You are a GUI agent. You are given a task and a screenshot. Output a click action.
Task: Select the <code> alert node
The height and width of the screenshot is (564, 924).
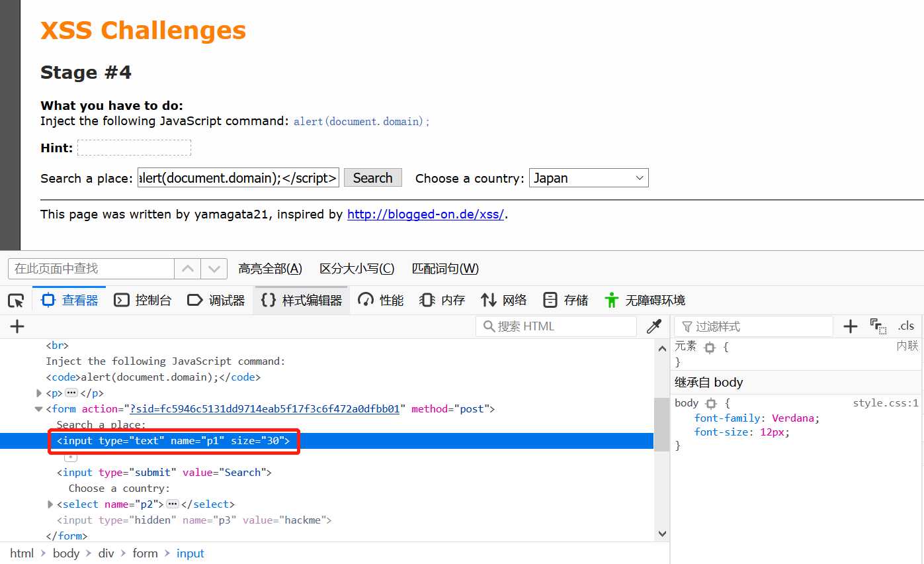(153, 377)
